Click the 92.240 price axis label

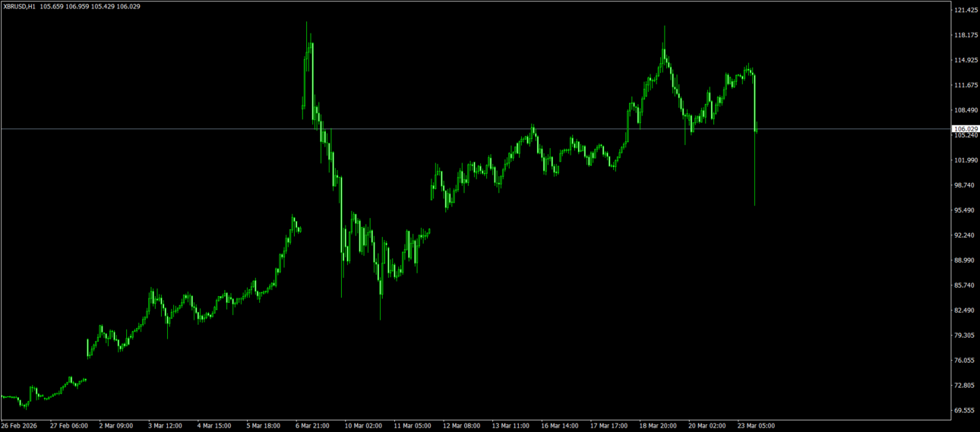[x=966, y=235]
